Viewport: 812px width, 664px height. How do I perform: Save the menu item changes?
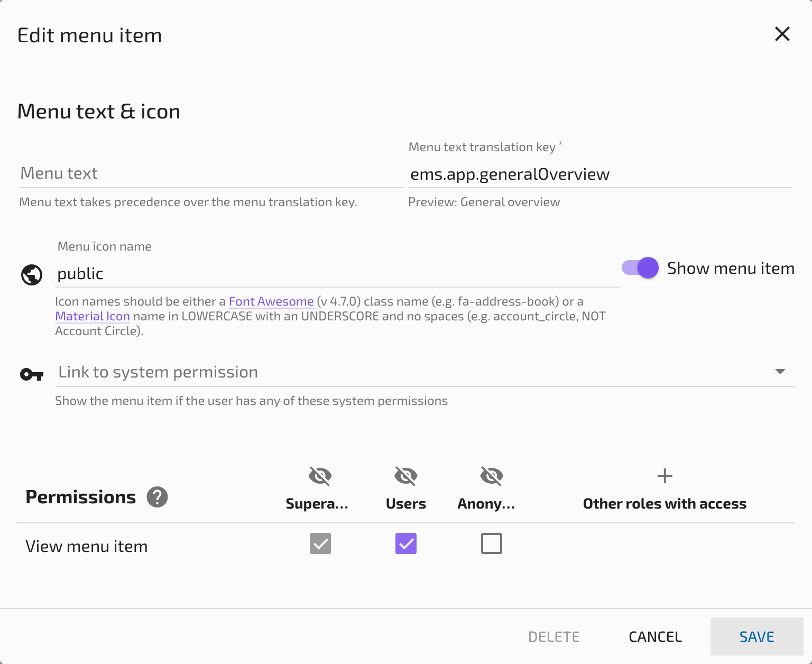[756, 637]
